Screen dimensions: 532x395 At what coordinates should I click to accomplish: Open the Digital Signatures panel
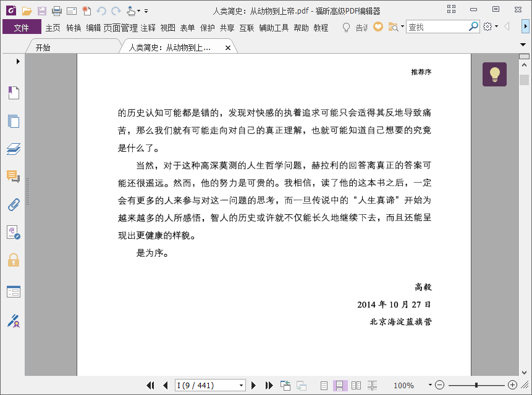pos(14,233)
